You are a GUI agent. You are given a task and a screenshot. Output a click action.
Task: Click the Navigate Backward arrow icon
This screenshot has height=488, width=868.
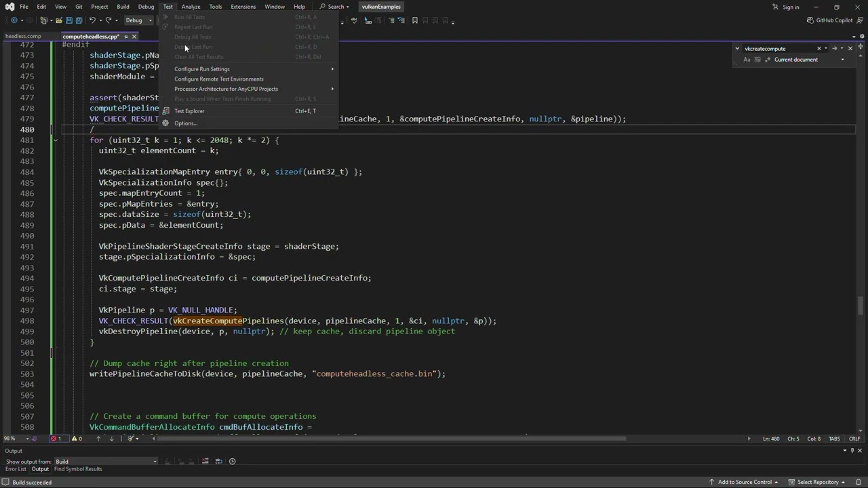(14, 20)
